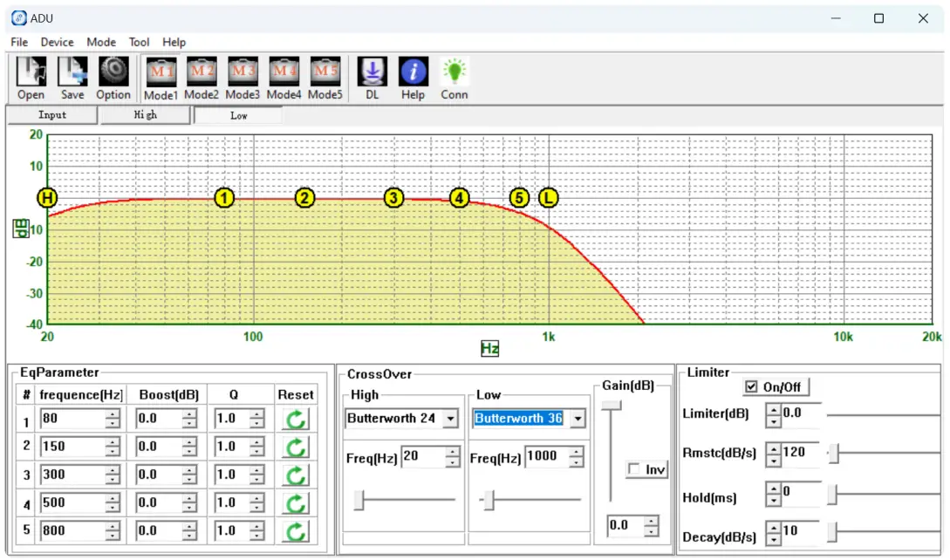Switch to the High tab

pyautogui.click(x=145, y=115)
